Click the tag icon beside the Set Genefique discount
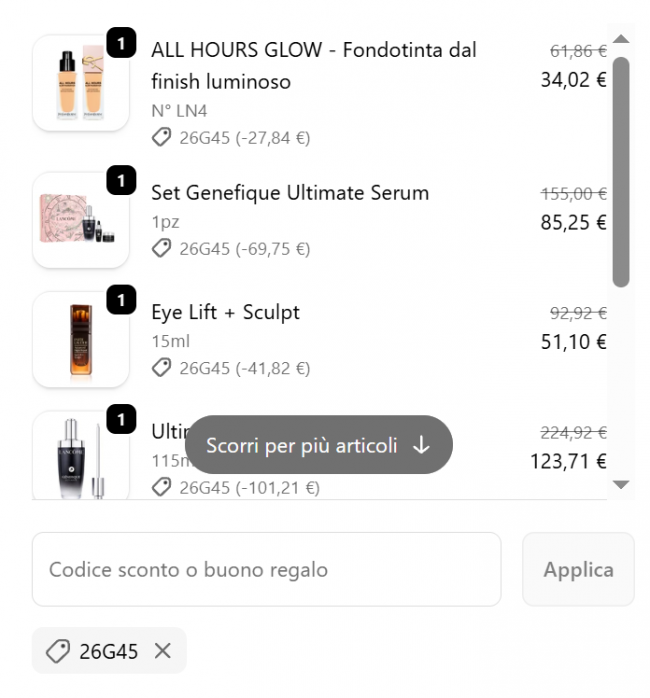The image size is (650, 698). coord(161,247)
